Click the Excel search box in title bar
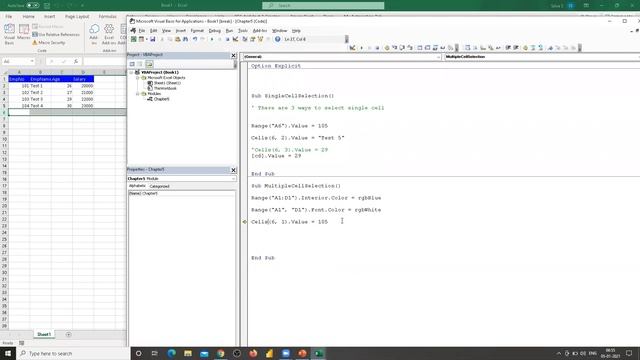 (x=323, y=5)
